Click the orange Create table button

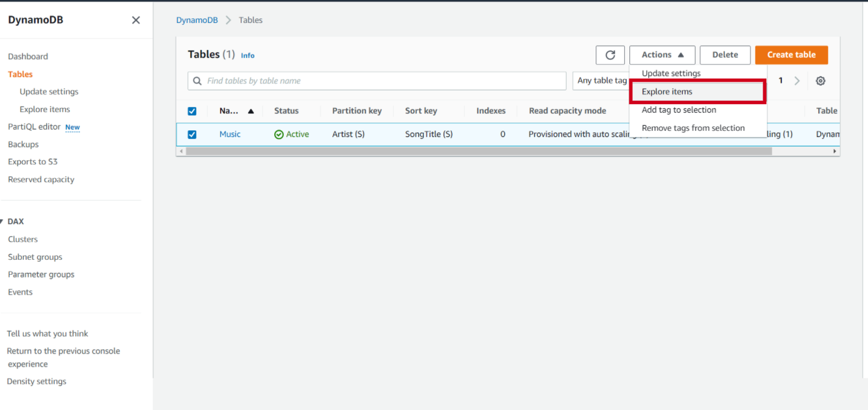click(791, 55)
